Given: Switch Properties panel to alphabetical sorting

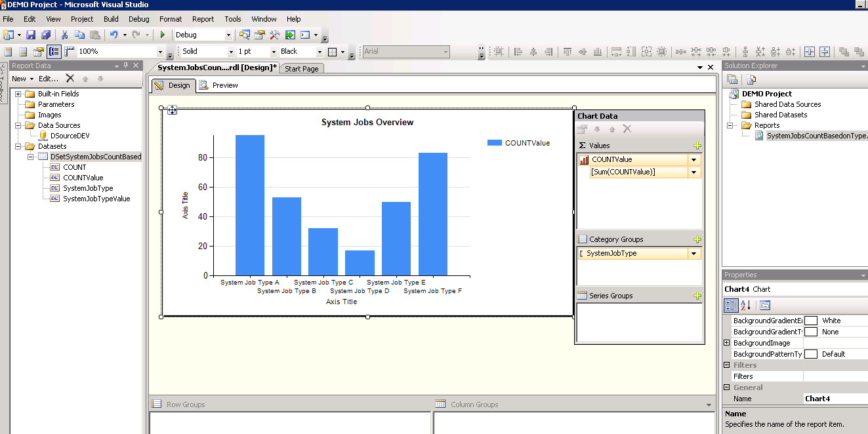Looking at the screenshot, I should [x=745, y=304].
